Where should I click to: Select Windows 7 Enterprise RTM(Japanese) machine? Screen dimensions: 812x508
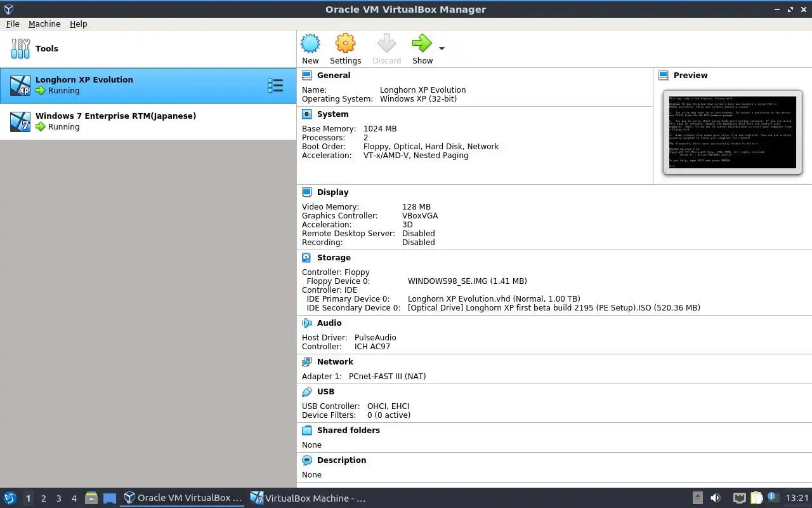(148, 121)
